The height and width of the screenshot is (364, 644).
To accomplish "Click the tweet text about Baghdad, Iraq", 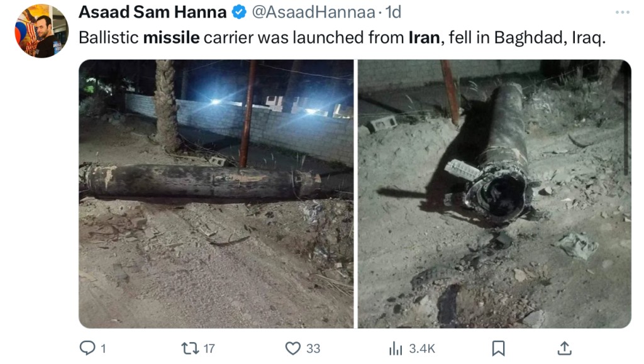I will tap(342, 38).
